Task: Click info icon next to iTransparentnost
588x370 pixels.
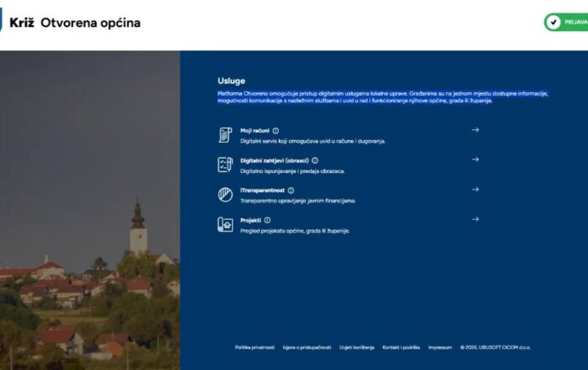Action: 291,190
